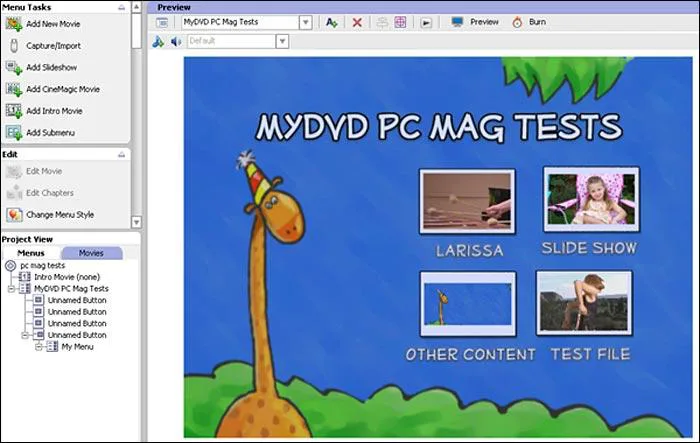Switch to the Movies tab
This screenshot has height=443, width=700.
click(x=91, y=253)
